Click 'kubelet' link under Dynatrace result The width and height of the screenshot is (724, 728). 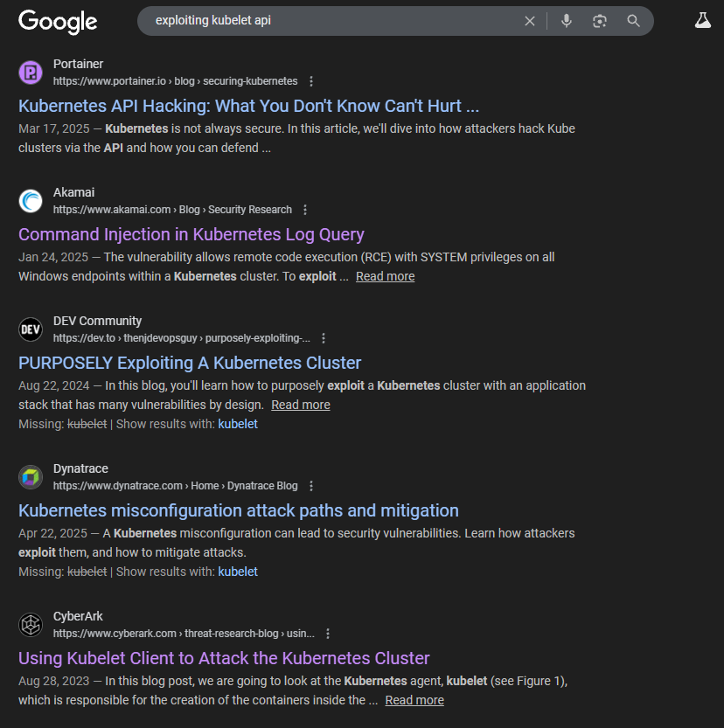click(238, 572)
